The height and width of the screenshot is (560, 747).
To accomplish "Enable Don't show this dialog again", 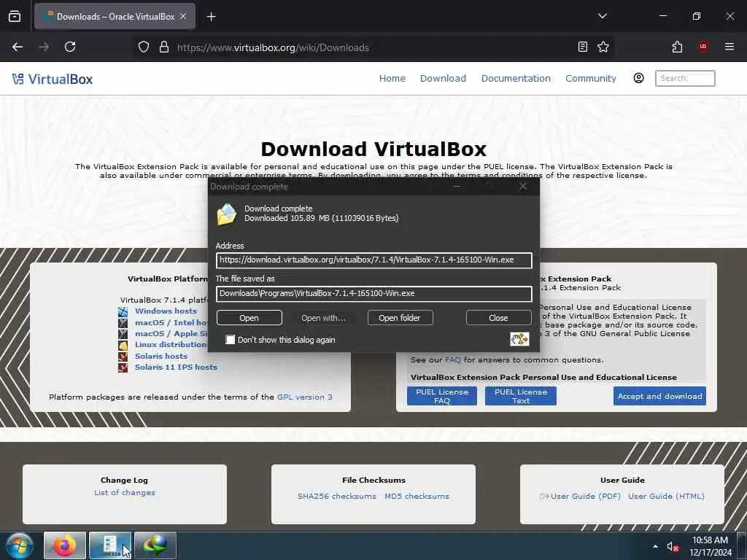I will [x=230, y=340].
